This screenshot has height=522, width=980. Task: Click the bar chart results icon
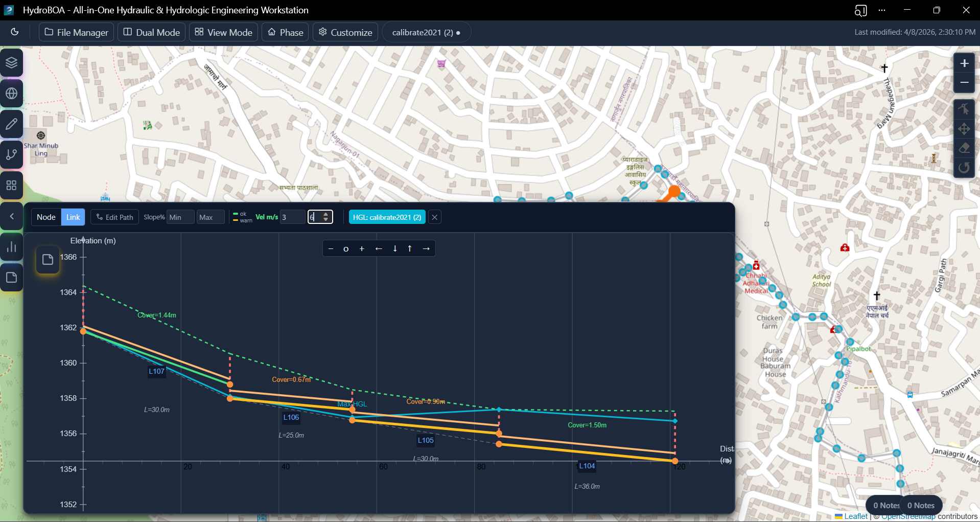coord(11,247)
